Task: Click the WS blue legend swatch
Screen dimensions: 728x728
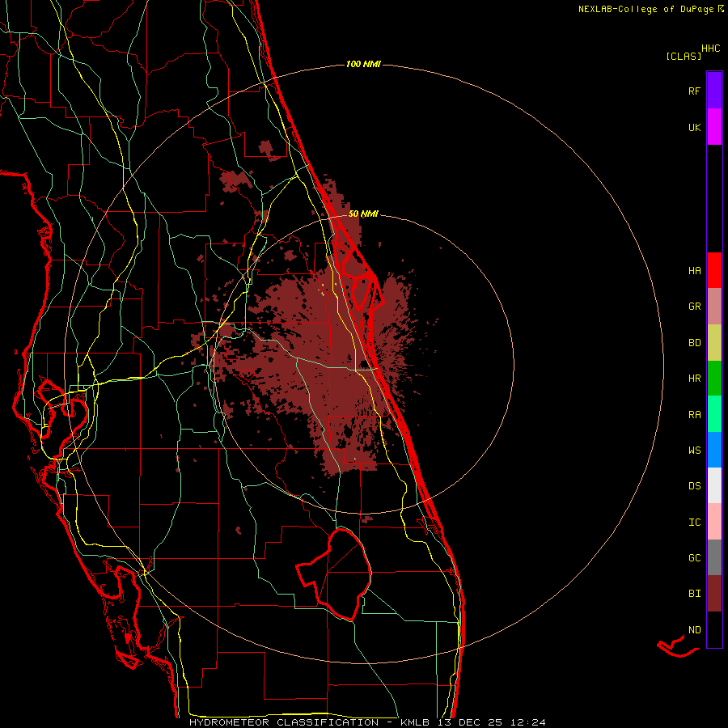Action: click(714, 450)
